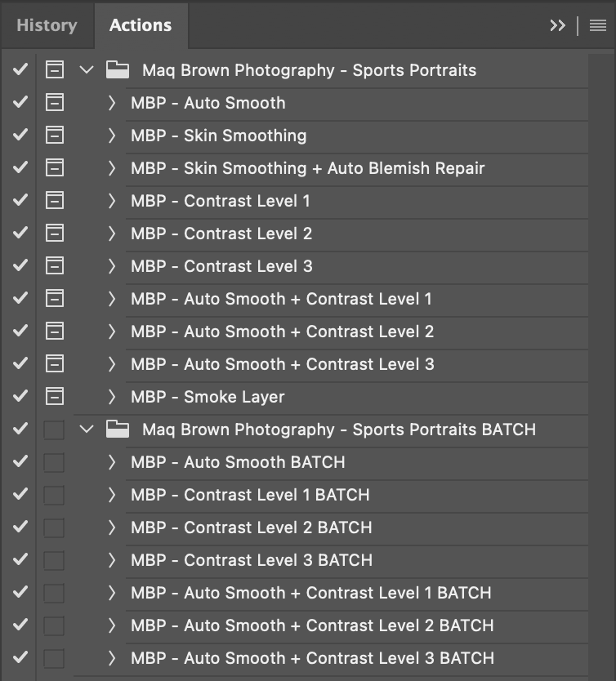The height and width of the screenshot is (681, 616).
Task: Toggle dialog icon for Auto Smooth + Contrast Level 3
Action: [x=55, y=363]
